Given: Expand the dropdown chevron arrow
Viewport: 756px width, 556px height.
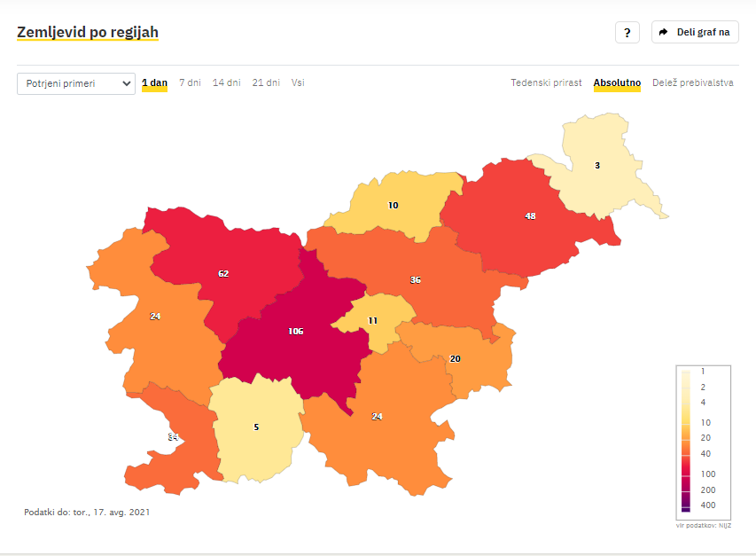Looking at the screenshot, I should coord(127,83).
